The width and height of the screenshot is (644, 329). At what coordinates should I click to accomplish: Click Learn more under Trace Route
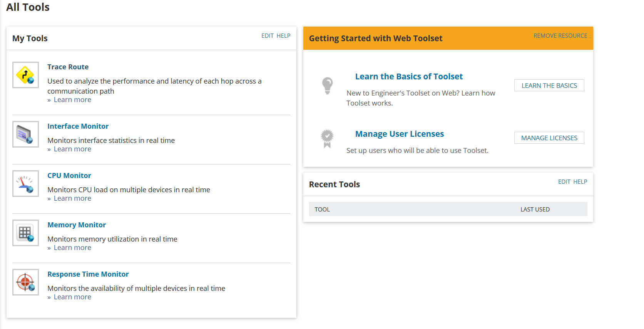pos(72,100)
